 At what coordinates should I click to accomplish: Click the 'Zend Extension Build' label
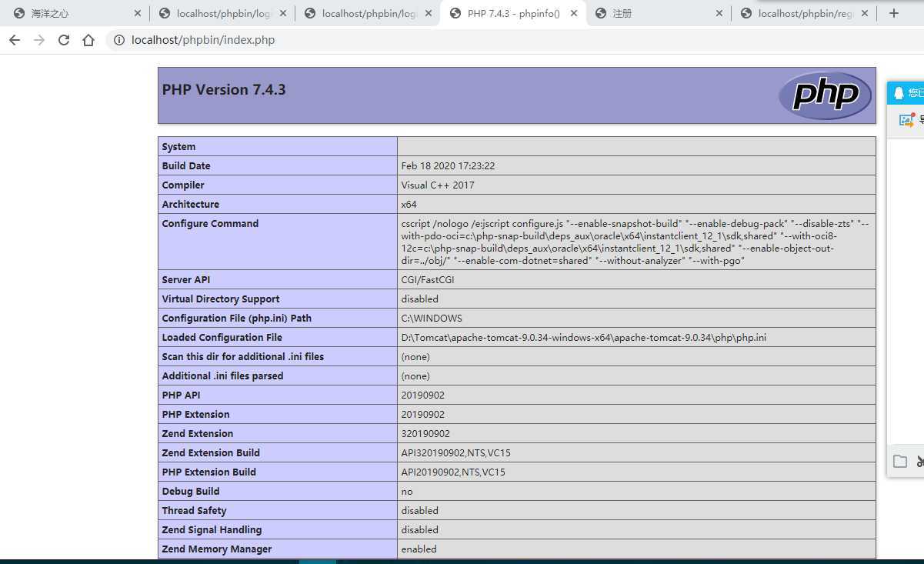(211, 452)
